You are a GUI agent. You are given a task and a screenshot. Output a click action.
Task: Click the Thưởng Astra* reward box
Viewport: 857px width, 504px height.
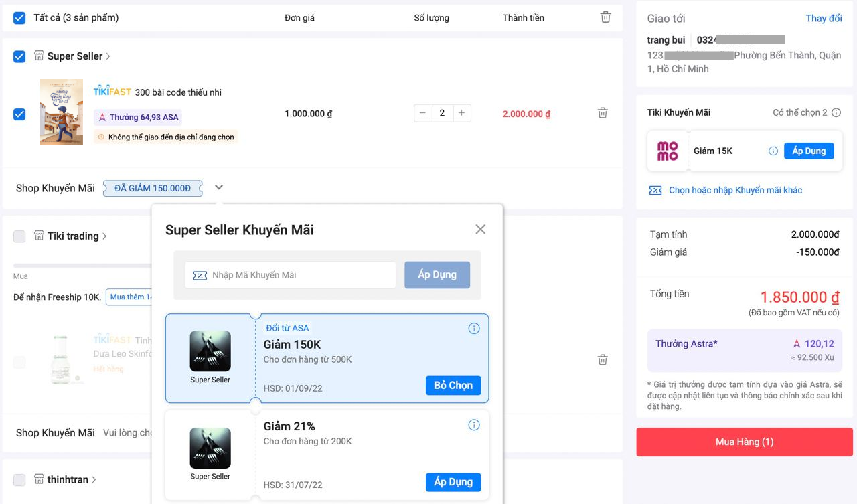[745, 351]
